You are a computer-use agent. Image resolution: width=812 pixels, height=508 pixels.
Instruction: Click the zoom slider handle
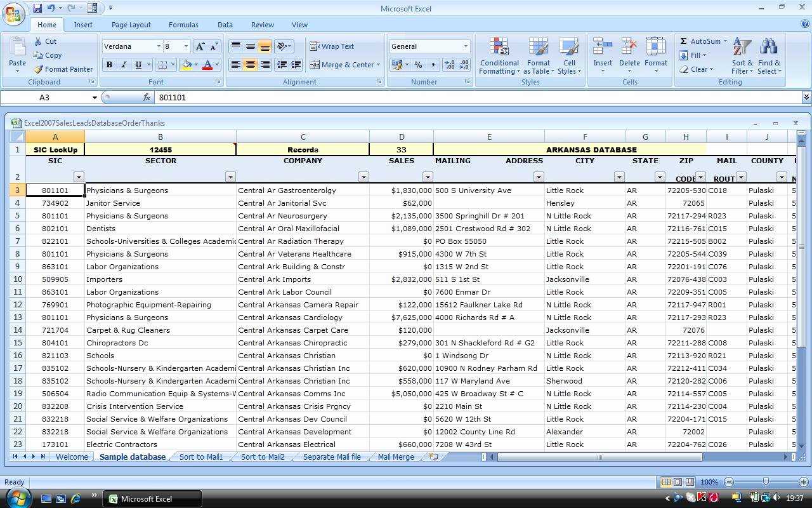coord(766,482)
